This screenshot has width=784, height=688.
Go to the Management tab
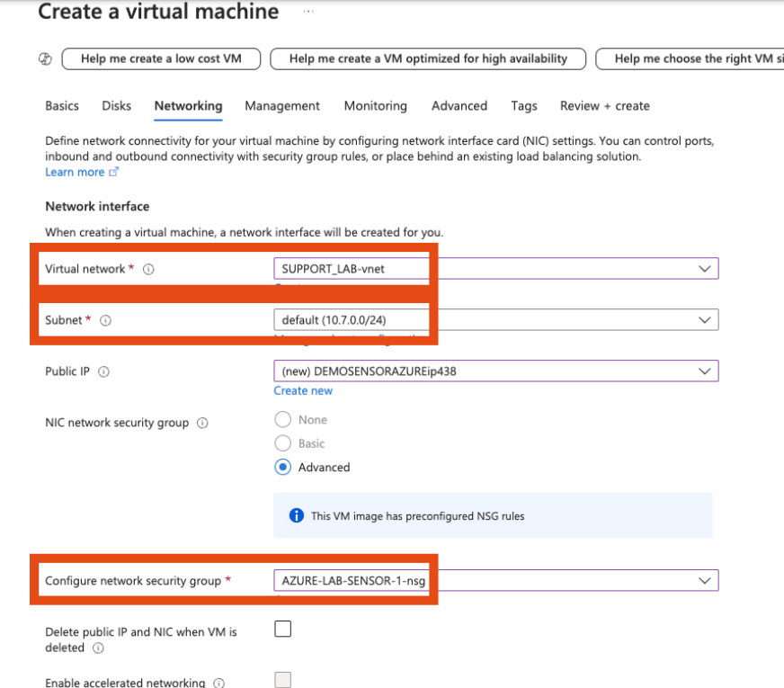coord(282,106)
